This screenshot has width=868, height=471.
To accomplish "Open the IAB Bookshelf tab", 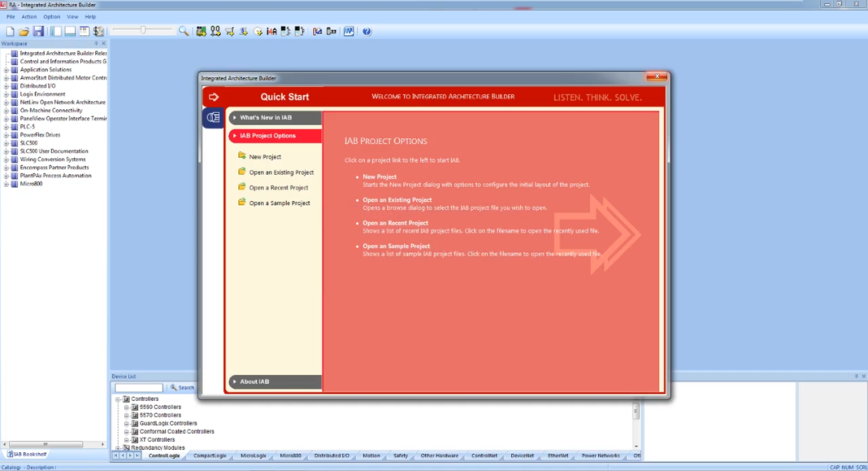I will 27,455.
